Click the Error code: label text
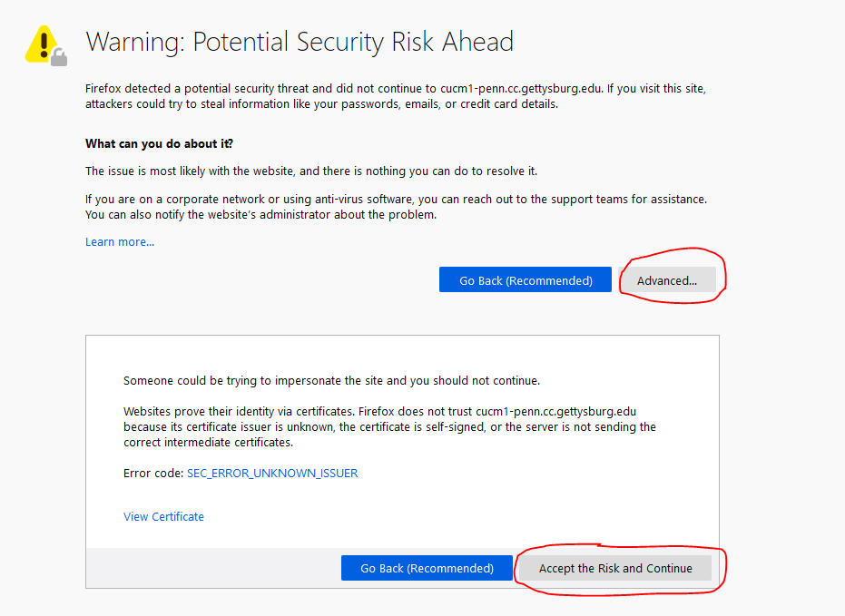Image resolution: width=845 pixels, height=616 pixels. click(153, 473)
